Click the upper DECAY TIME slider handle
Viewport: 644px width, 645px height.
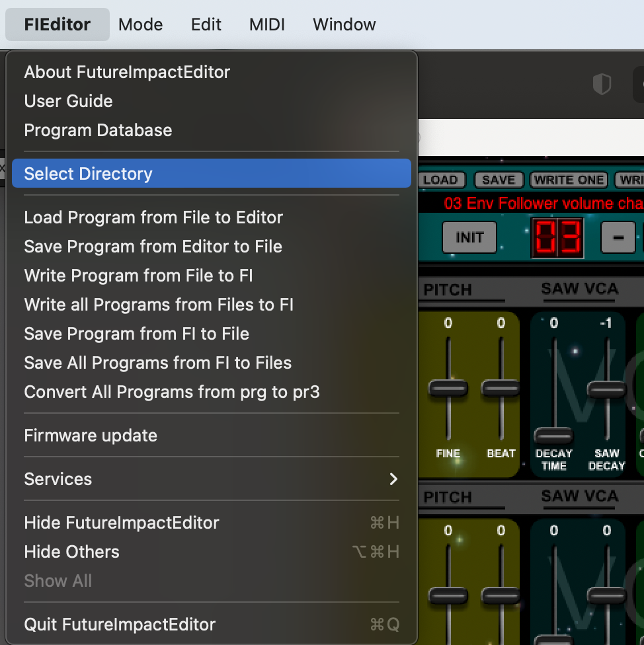tap(553, 436)
